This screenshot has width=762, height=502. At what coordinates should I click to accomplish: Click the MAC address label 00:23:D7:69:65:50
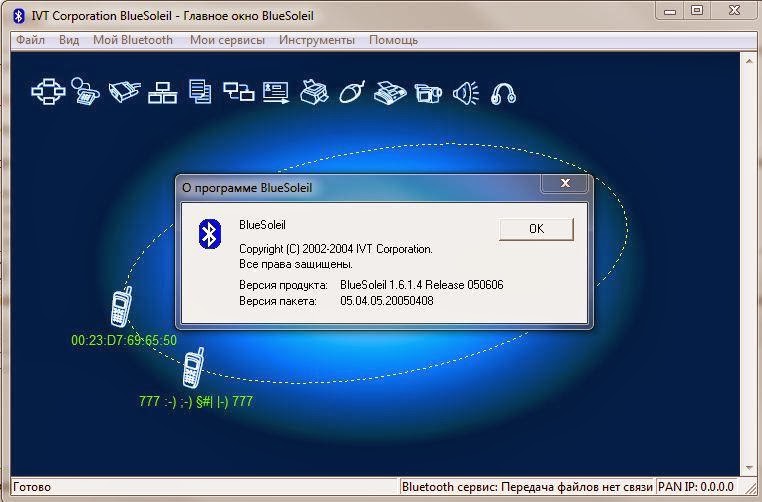124,340
